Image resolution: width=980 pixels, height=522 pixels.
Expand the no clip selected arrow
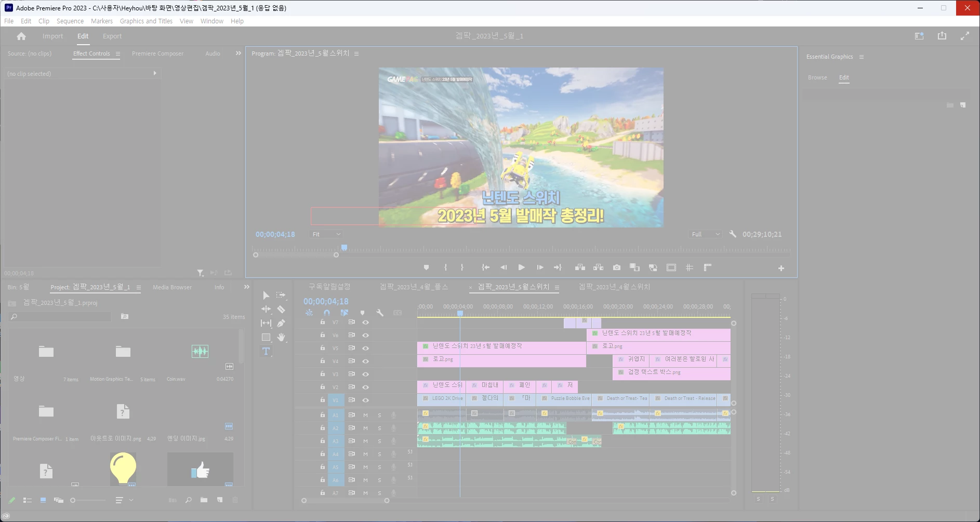pos(155,73)
